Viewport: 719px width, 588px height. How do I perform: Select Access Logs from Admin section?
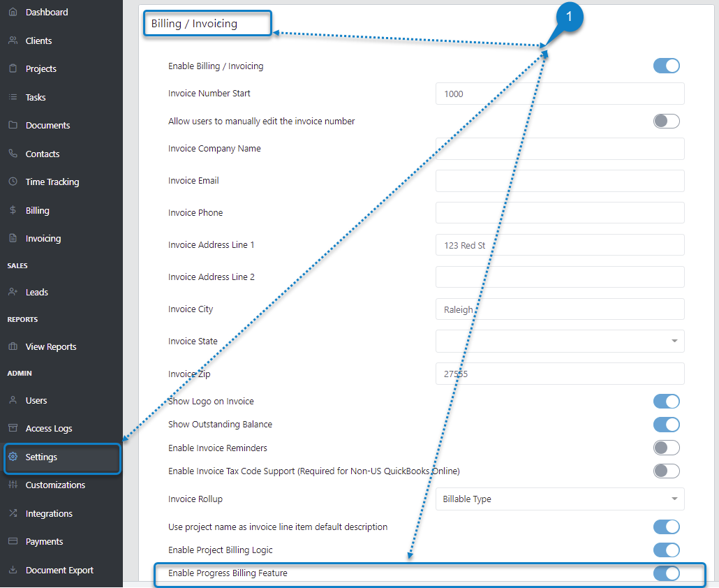tap(49, 428)
